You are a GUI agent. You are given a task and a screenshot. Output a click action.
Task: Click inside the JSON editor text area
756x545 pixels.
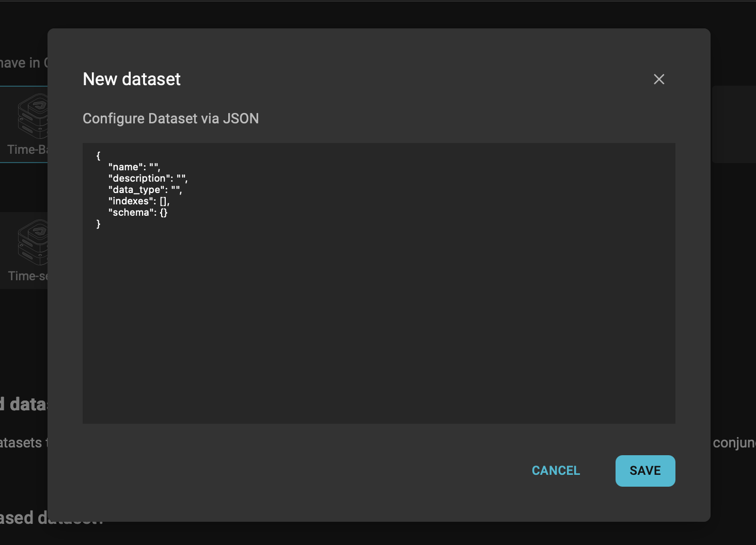pyautogui.click(x=379, y=283)
